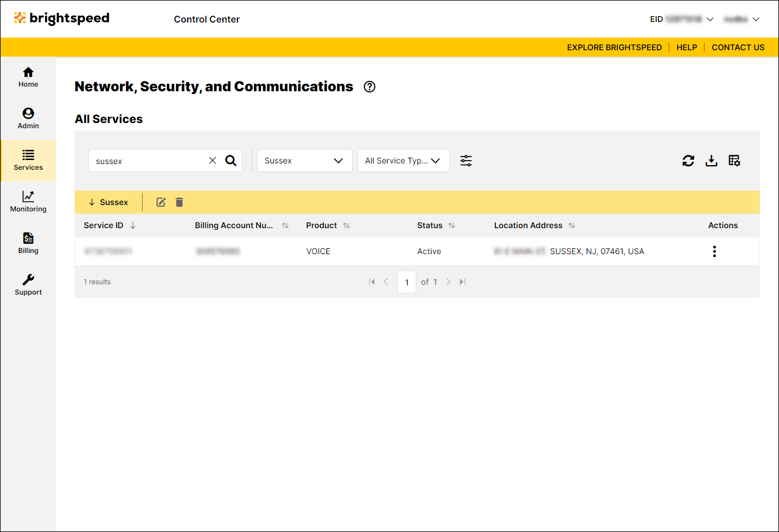
Task: Click the blurred billing account number cell
Action: (x=217, y=251)
